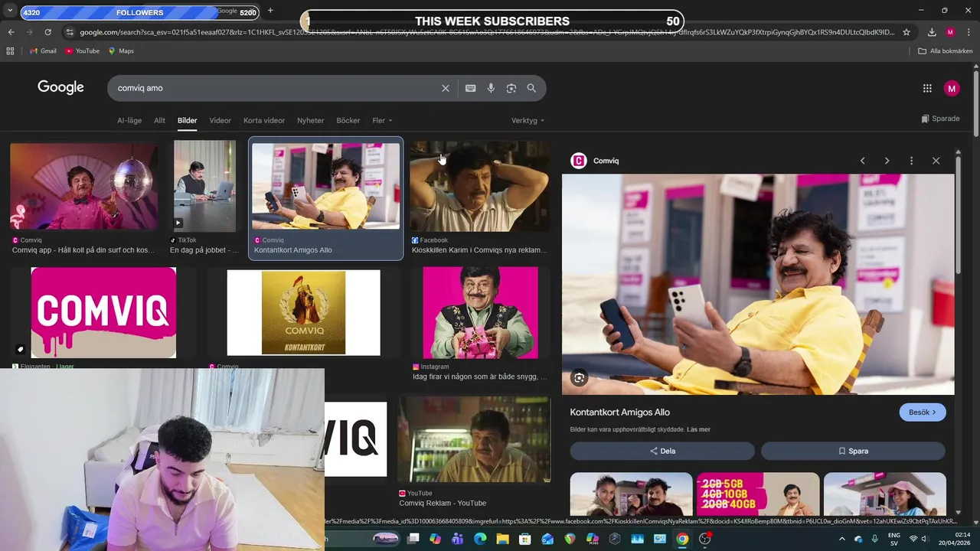980x551 pixels.
Task: Expand the Fler search categories dropdown
Action: (382, 120)
